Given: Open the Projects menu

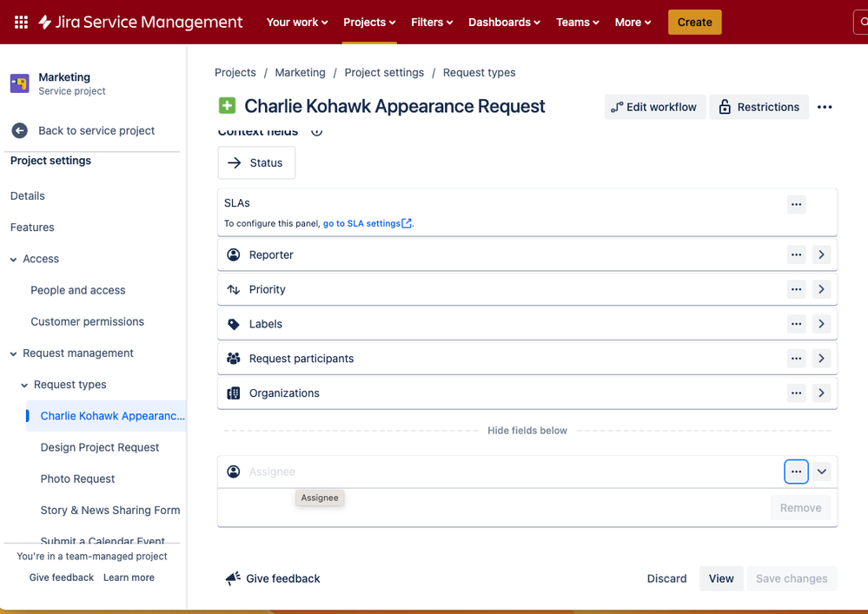Looking at the screenshot, I should point(369,22).
